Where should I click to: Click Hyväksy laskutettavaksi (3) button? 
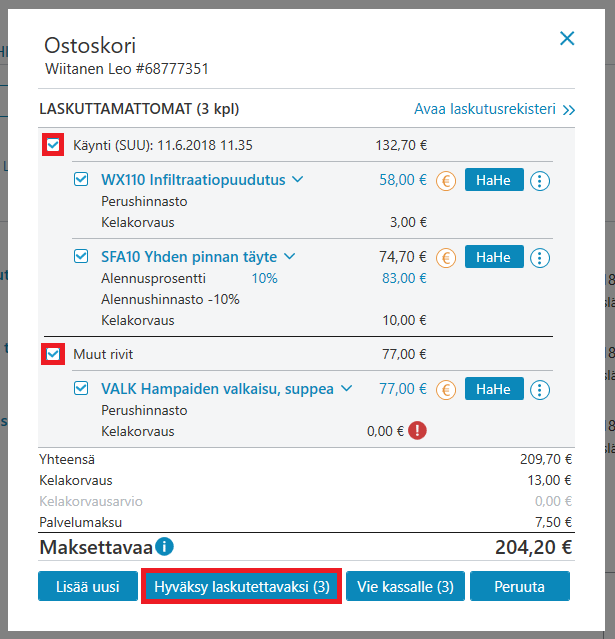click(242, 586)
